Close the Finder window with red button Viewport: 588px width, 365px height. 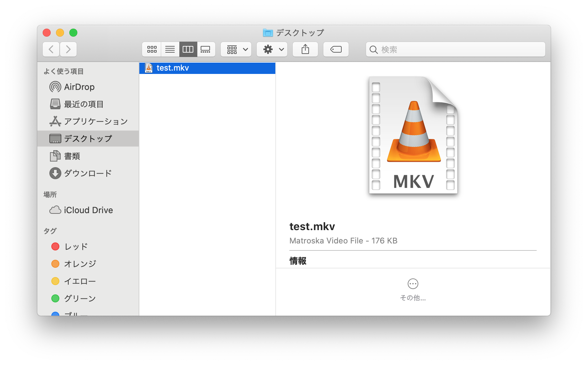(x=47, y=33)
